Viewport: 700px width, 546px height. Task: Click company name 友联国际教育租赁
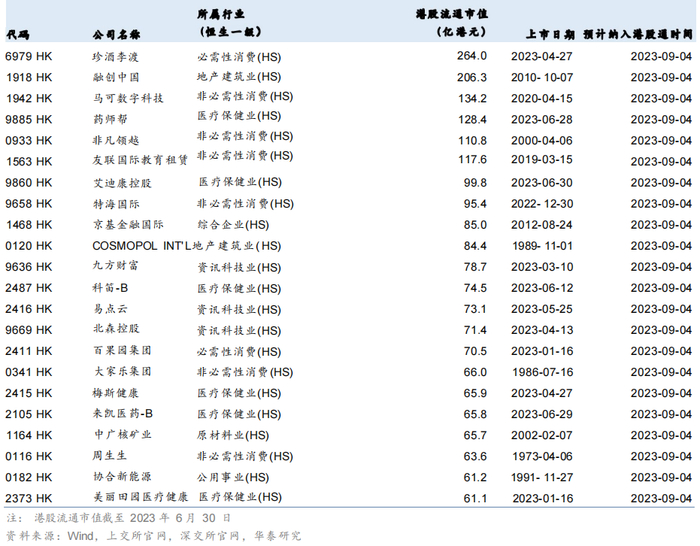[x=140, y=160]
